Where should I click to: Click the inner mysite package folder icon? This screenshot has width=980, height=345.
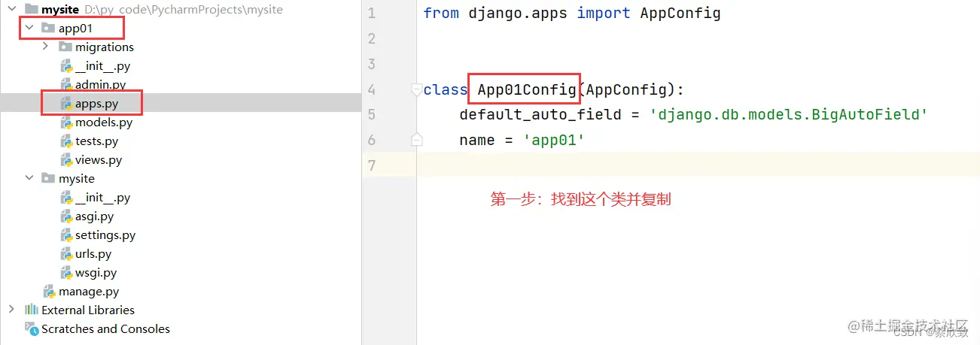[48, 179]
